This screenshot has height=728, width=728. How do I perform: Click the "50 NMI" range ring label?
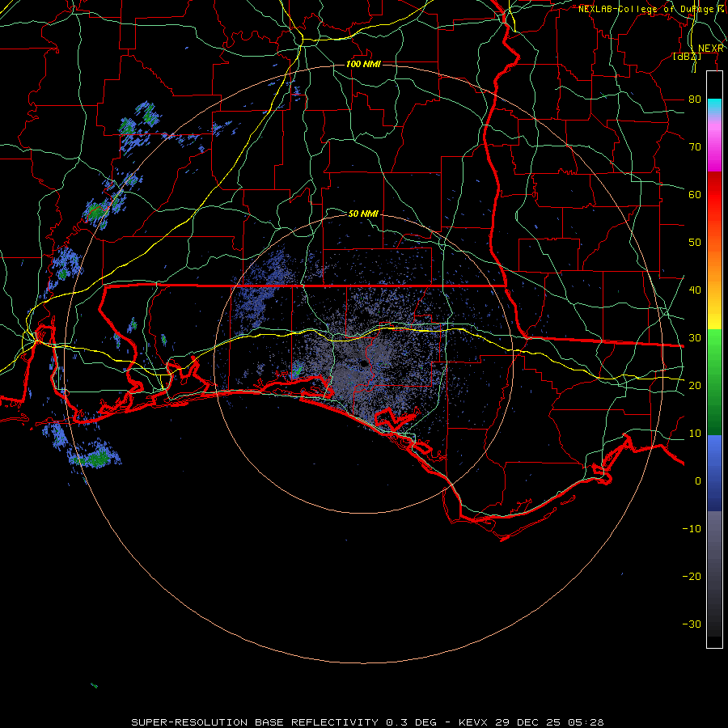point(363,214)
